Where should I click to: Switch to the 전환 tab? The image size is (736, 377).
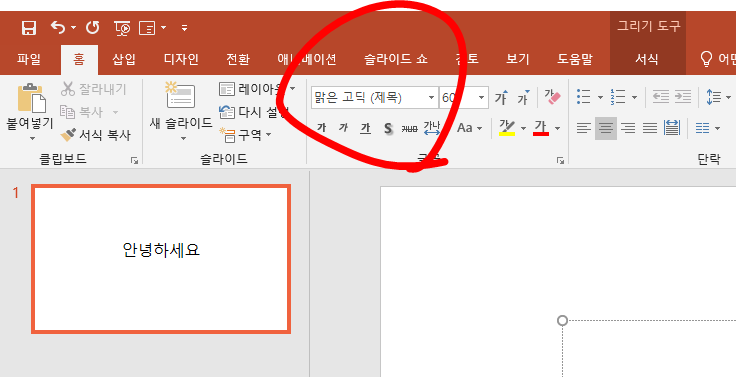coord(238,60)
